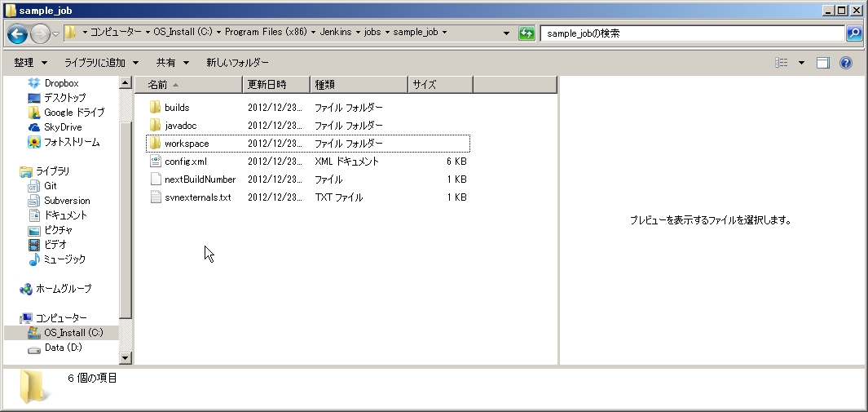This screenshot has height=412, width=868.
Task: Select the svnexternals.txt file icon
Action: coord(155,197)
